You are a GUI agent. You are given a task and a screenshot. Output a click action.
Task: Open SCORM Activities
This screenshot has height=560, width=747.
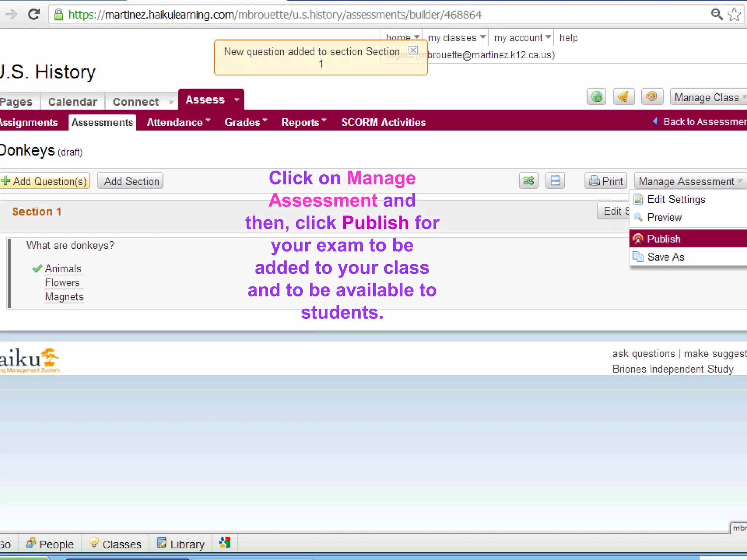[383, 122]
